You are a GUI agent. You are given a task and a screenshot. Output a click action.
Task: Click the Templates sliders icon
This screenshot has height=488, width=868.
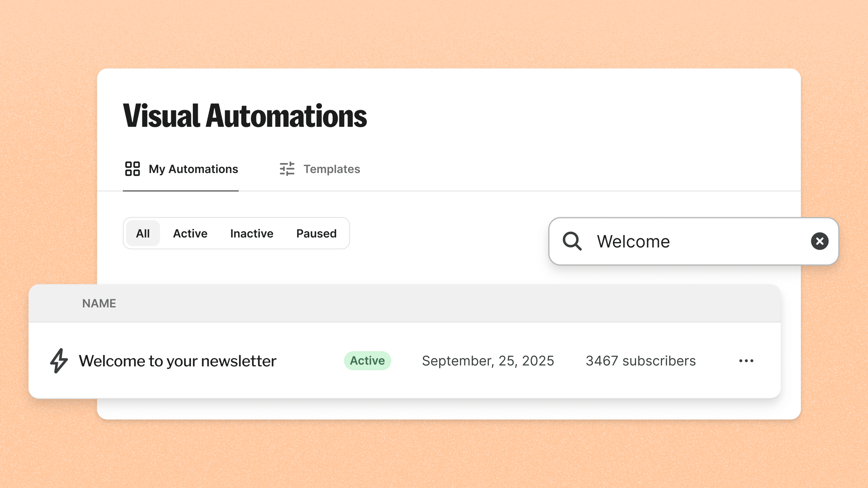287,168
